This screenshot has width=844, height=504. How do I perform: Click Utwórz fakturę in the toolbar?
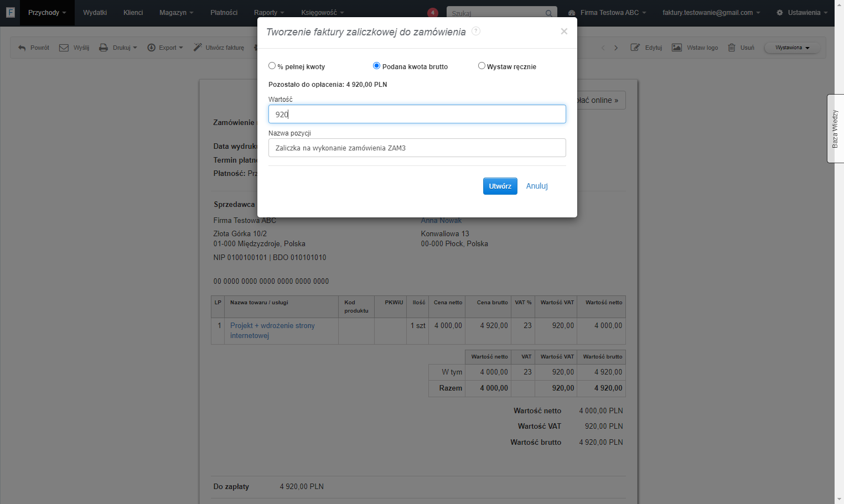coord(219,48)
